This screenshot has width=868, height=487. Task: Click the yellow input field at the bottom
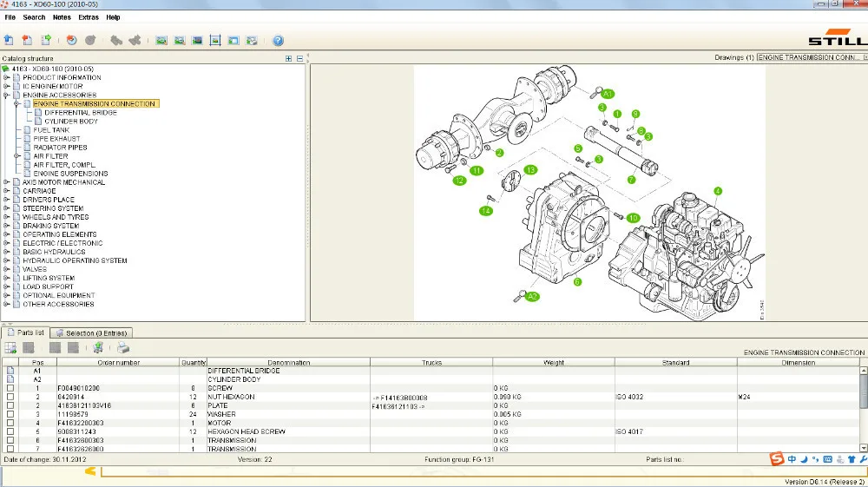pyautogui.click(x=483, y=471)
